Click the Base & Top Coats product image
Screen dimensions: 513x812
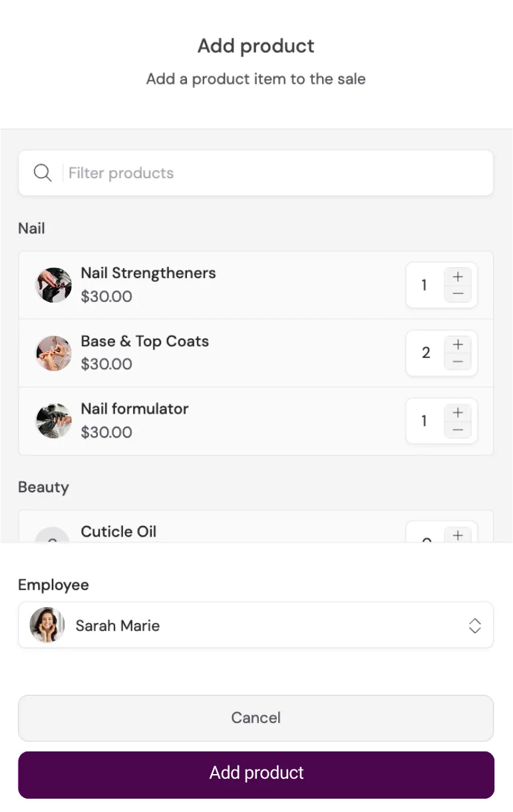pyautogui.click(x=53, y=353)
